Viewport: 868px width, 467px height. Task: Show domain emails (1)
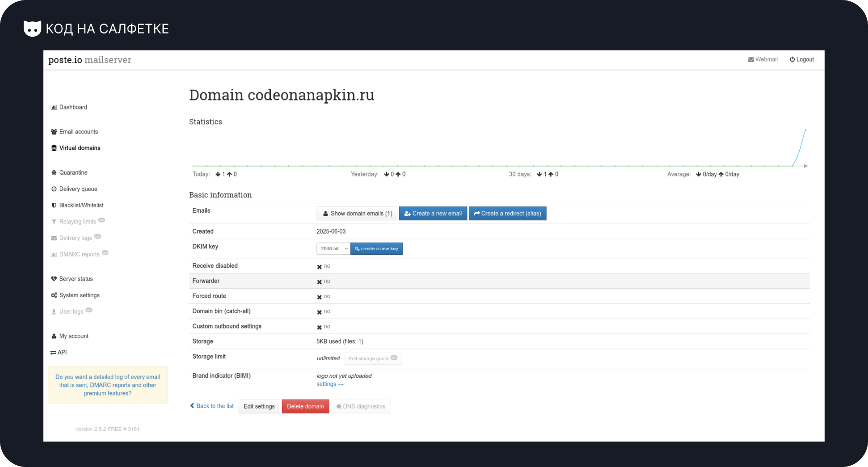pyautogui.click(x=357, y=214)
